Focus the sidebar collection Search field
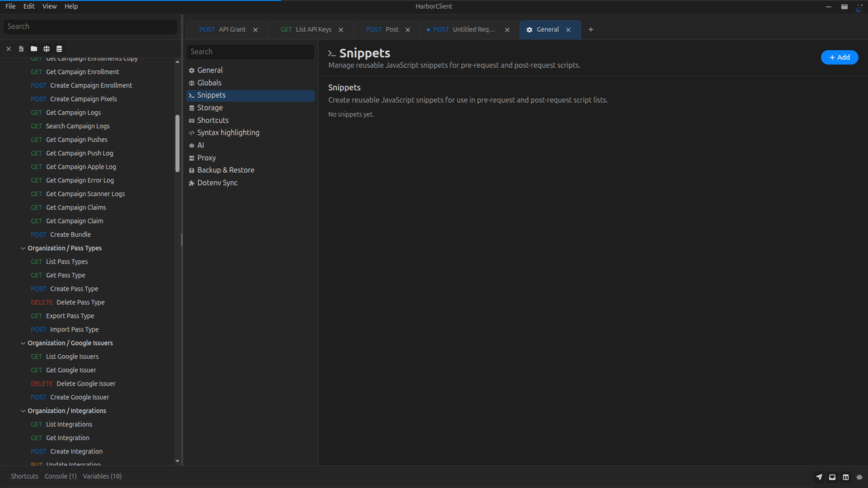 point(90,26)
